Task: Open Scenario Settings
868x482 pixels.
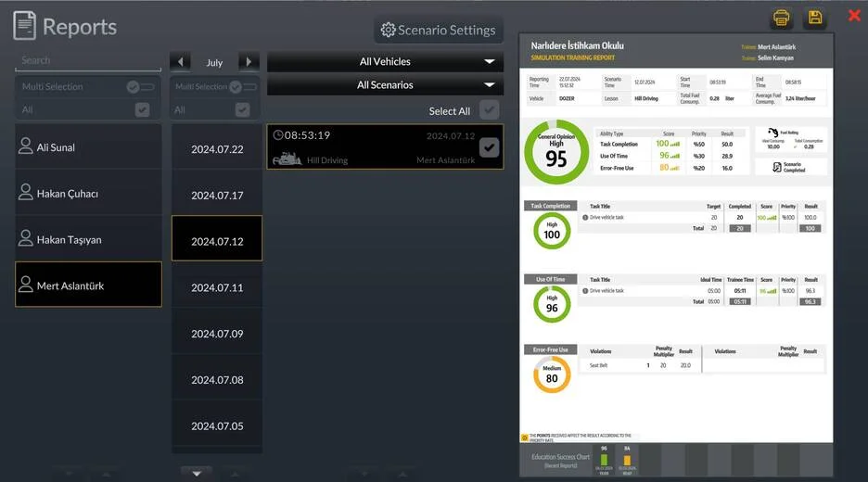Action: (x=439, y=31)
